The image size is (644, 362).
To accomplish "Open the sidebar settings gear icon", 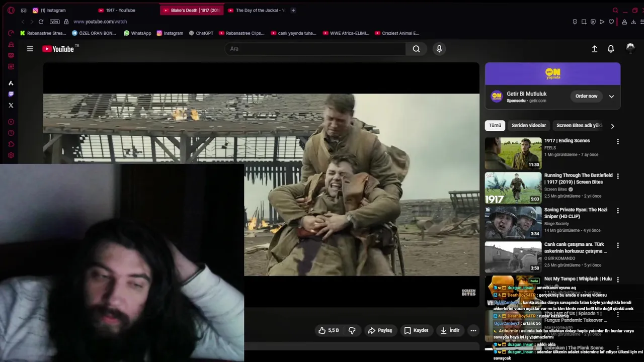I will [11, 155].
